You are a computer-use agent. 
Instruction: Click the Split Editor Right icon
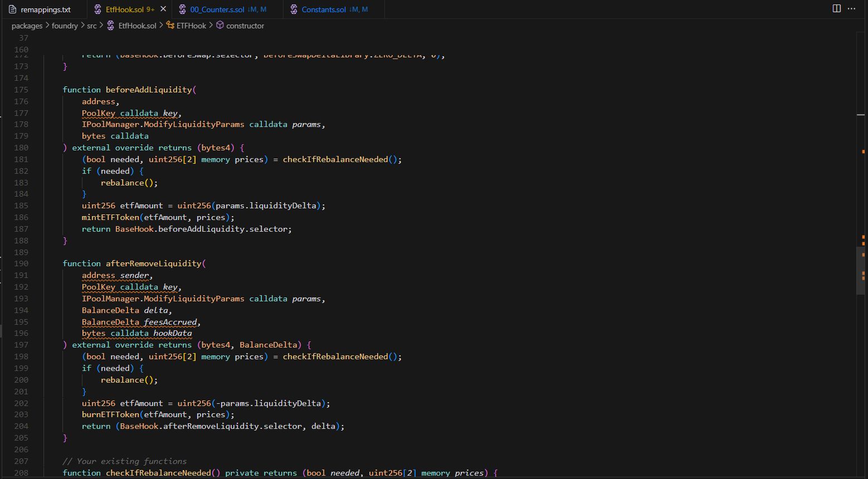point(836,8)
